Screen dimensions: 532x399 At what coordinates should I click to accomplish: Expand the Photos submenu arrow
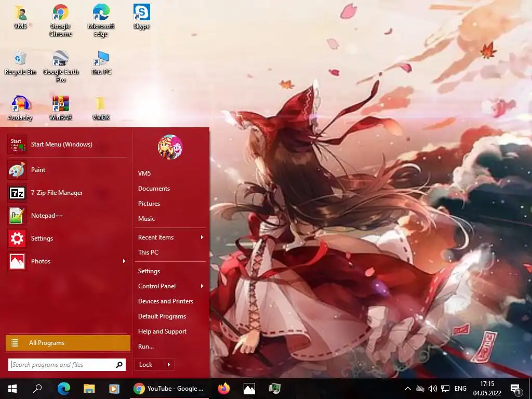pyautogui.click(x=124, y=261)
